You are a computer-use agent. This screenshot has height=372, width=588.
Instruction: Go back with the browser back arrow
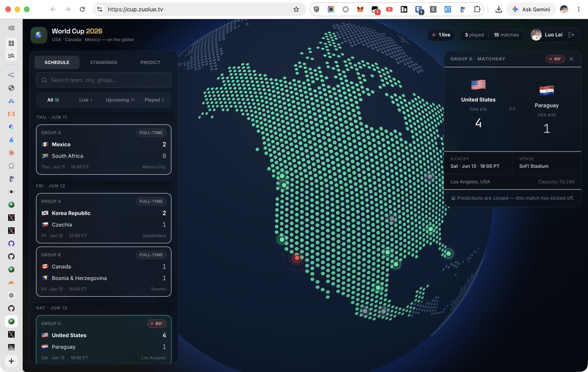53,9
